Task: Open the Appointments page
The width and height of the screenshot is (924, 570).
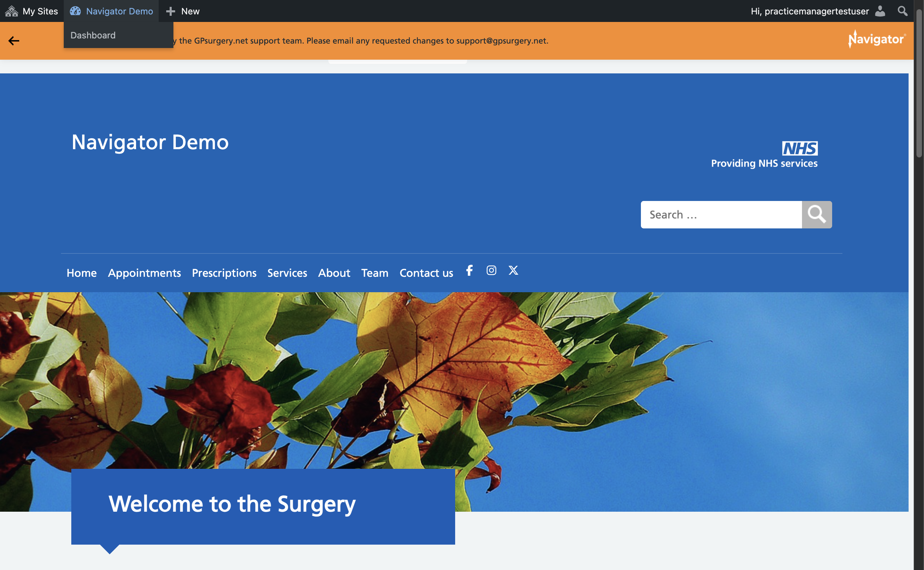Action: pos(144,273)
